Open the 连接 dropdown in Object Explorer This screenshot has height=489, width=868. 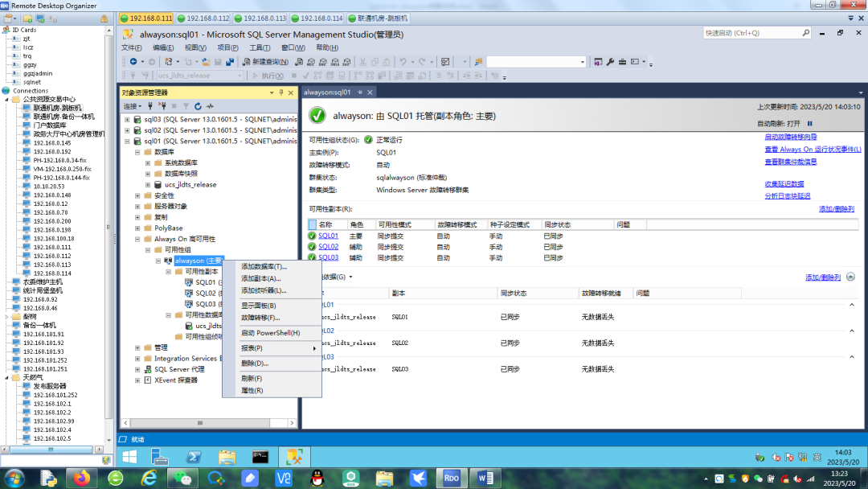point(133,106)
